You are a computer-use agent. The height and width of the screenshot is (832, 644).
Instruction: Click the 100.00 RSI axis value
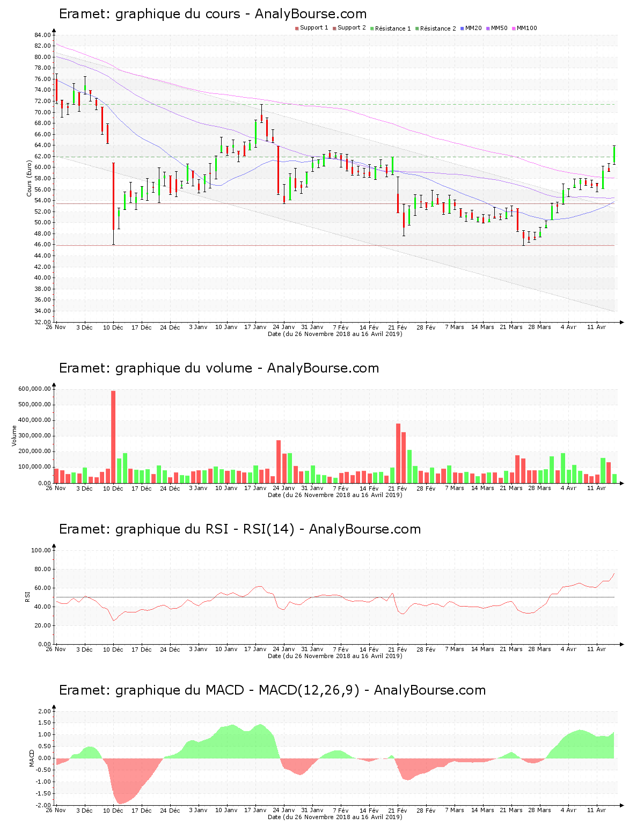(x=41, y=550)
